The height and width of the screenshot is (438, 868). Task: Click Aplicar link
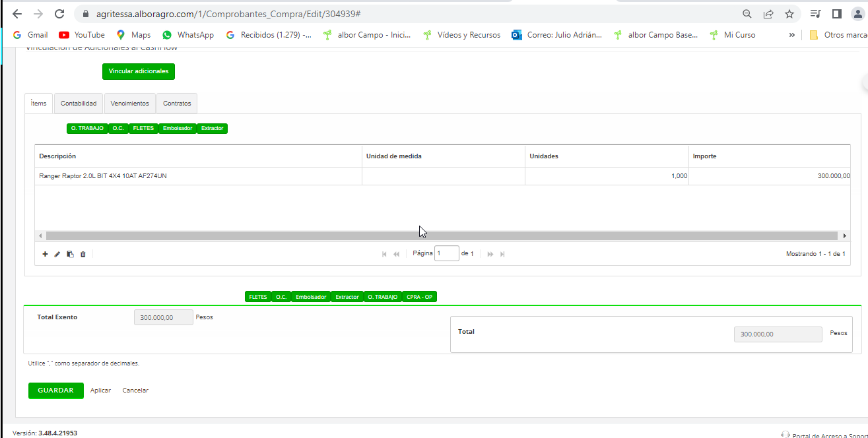(x=100, y=391)
